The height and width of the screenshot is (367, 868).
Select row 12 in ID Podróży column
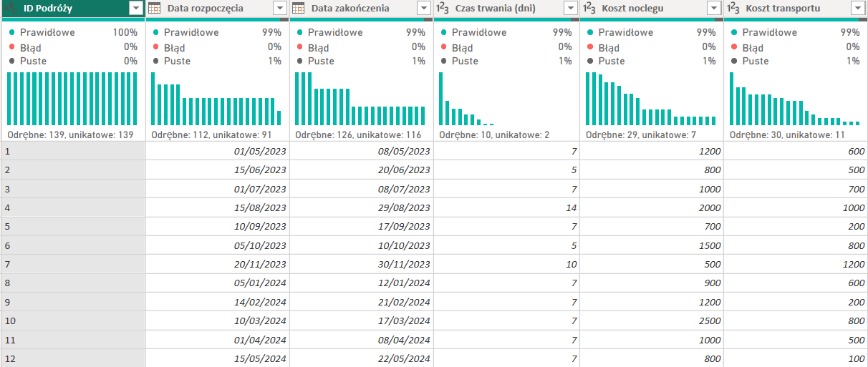tap(72, 358)
